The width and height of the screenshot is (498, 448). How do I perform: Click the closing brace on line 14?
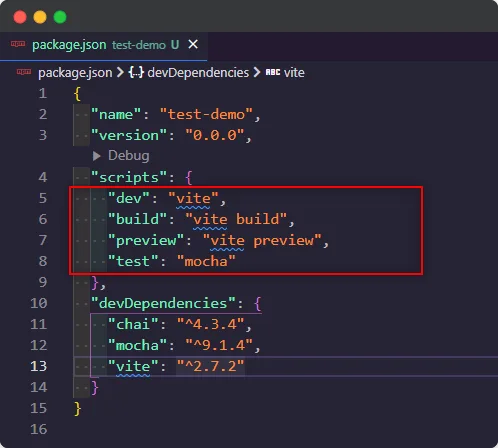[95, 388]
